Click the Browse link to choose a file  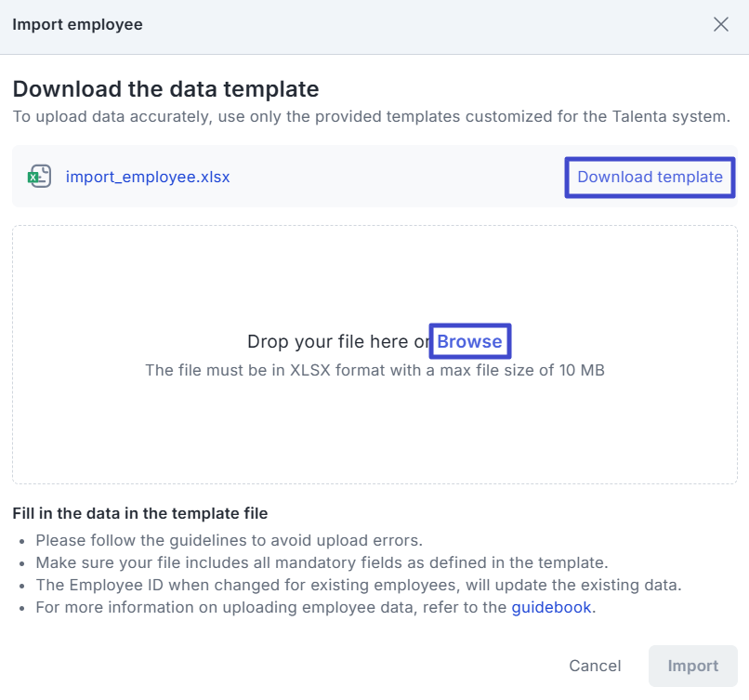click(469, 341)
